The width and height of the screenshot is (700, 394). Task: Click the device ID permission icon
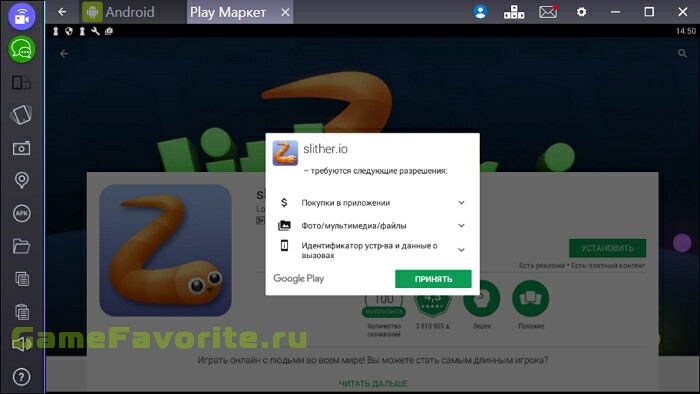284,245
